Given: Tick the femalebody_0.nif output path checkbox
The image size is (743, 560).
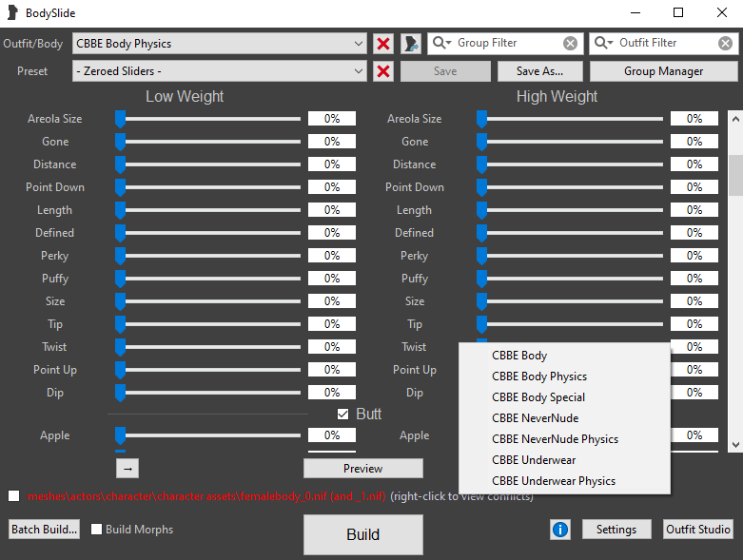Looking at the screenshot, I should coord(14,496).
